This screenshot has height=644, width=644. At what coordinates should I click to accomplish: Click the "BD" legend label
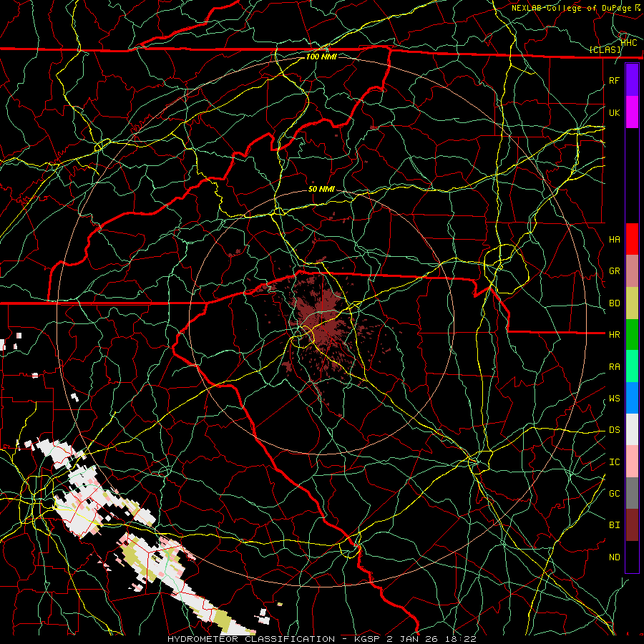coord(614,303)
